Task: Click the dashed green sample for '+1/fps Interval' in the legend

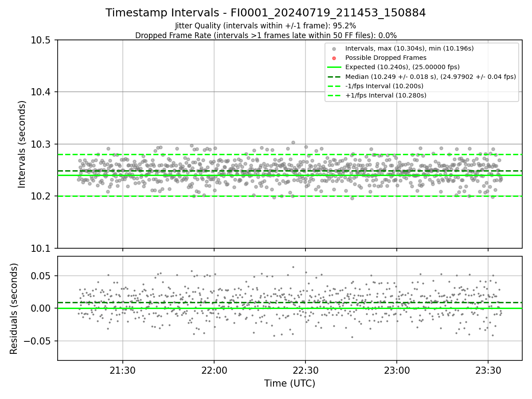Action: tap(334, 95)
